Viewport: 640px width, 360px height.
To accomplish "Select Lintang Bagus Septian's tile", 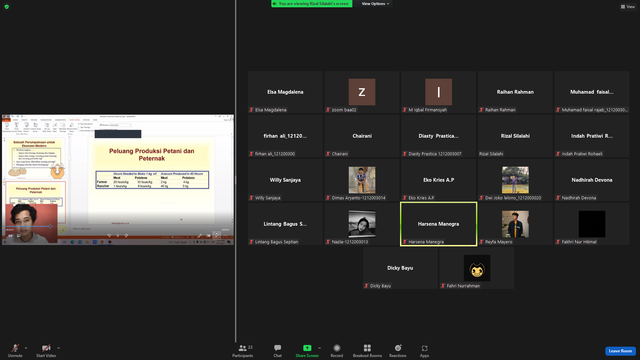I will click(x=285, y=224).
